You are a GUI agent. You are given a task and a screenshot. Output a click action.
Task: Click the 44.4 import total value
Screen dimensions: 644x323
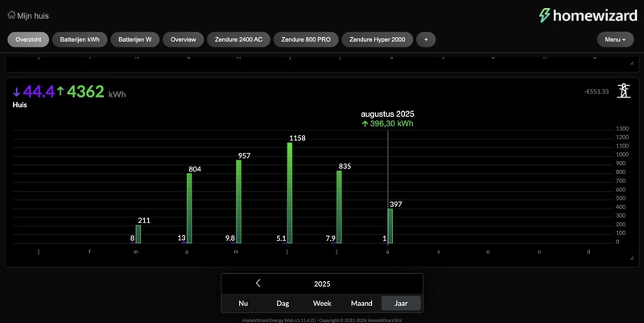point(39,92)
